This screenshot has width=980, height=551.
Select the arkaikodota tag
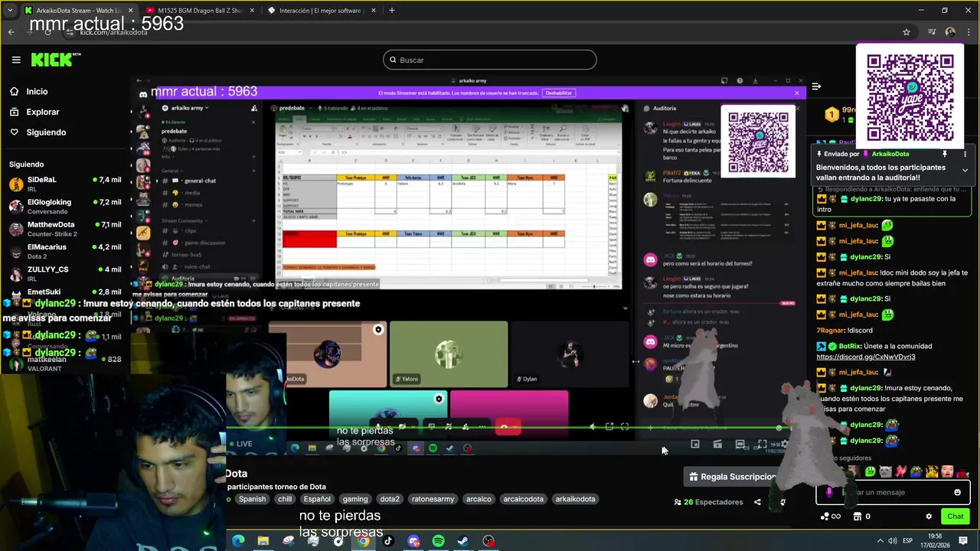(575, 499)
